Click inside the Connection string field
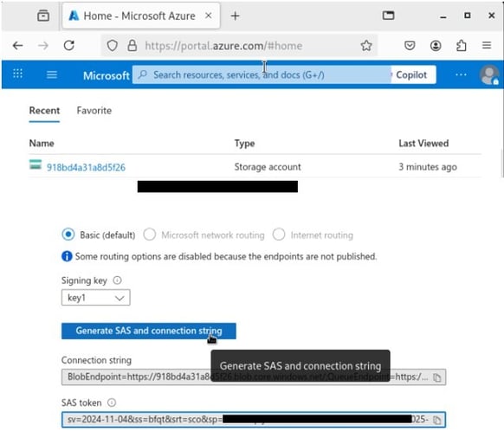 (x=254, y=377)
